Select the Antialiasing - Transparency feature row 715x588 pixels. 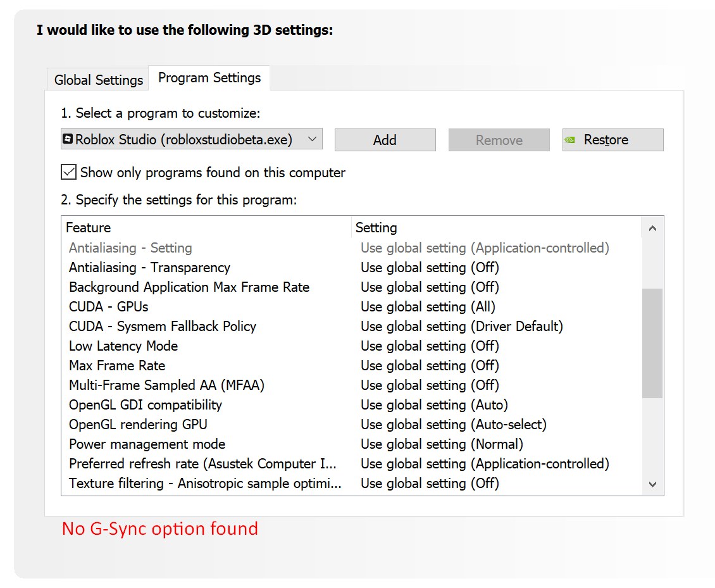click(x=351, y=267)
